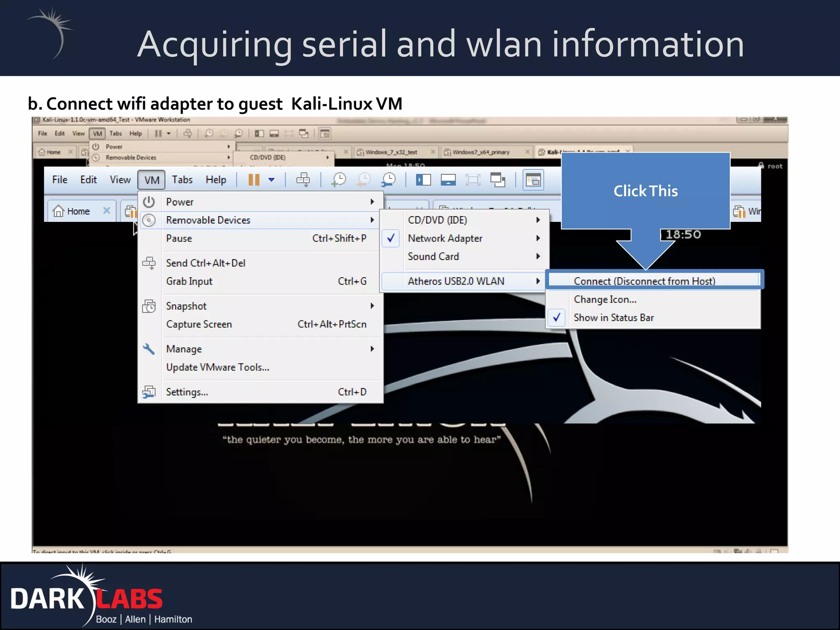Click the full screen mode toolbar icon
Image resolution: width=840 pixels, height=630 pixels.
click(472, 180)
